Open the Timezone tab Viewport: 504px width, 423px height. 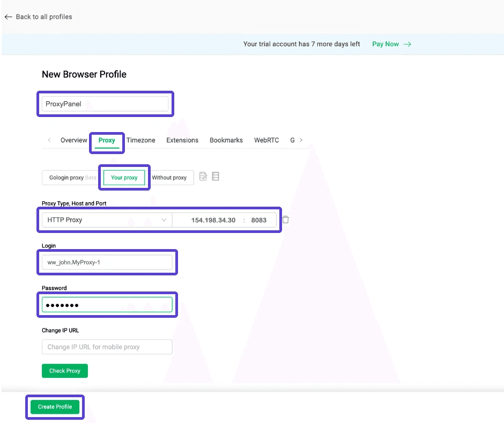[140, 140]
